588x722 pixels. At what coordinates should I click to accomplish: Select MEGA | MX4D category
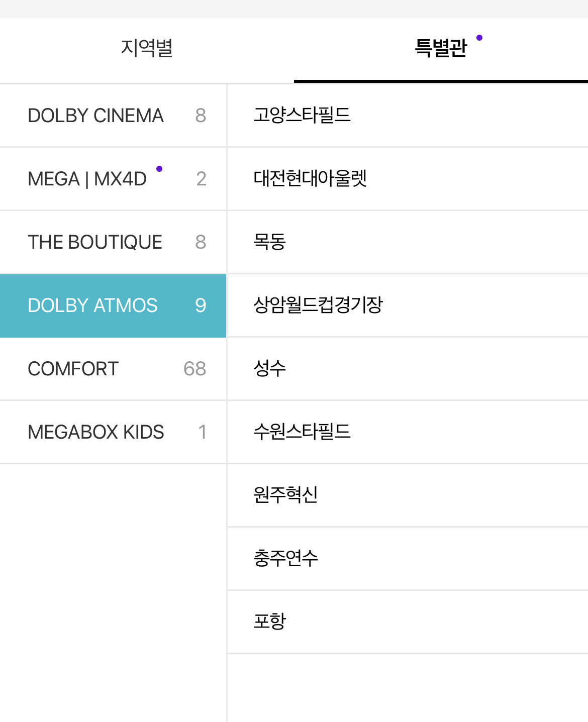87,179
